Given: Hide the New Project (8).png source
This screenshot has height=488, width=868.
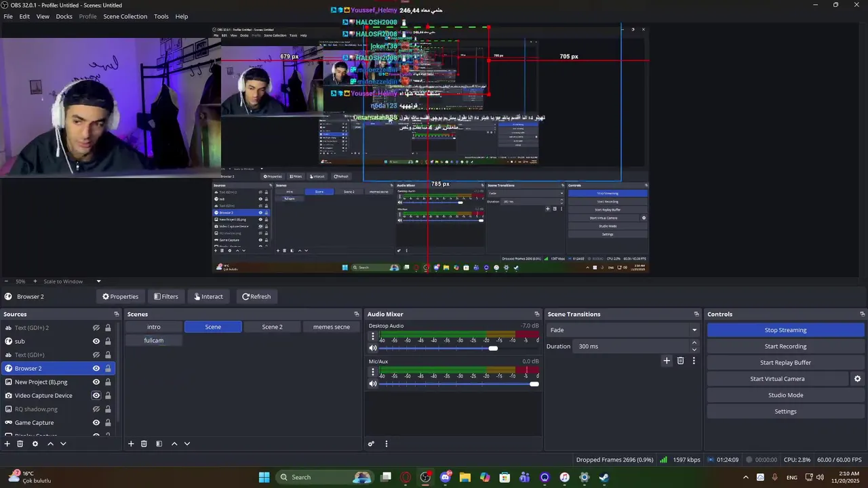Looking at the screenshot, I should tap(96, 382).
